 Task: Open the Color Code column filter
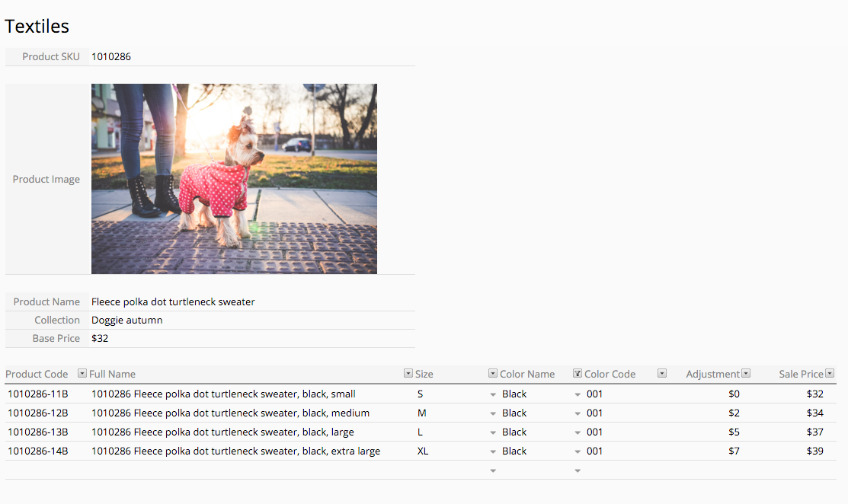(662, 373)
